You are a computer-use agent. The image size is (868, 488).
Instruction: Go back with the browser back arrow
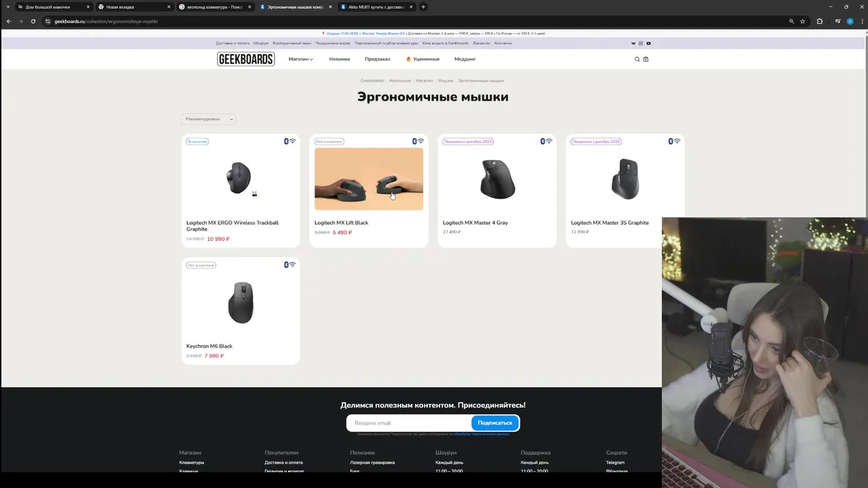9,21
